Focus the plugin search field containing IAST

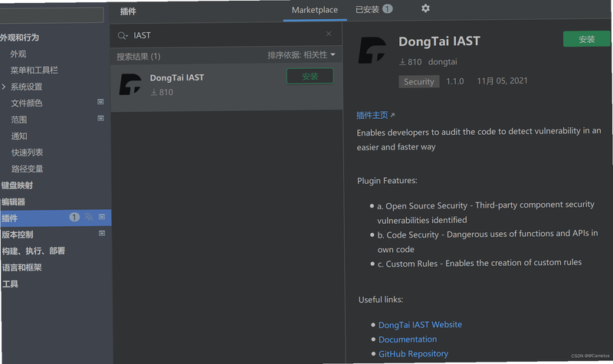227,35
